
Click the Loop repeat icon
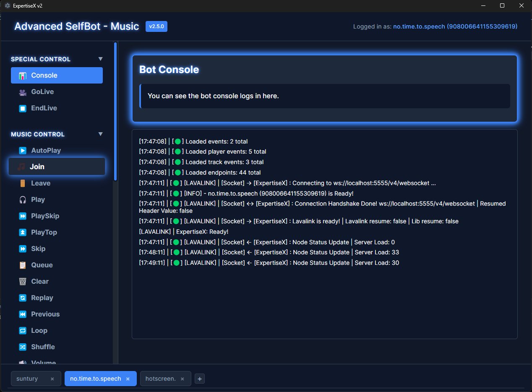tap(23, 331)
